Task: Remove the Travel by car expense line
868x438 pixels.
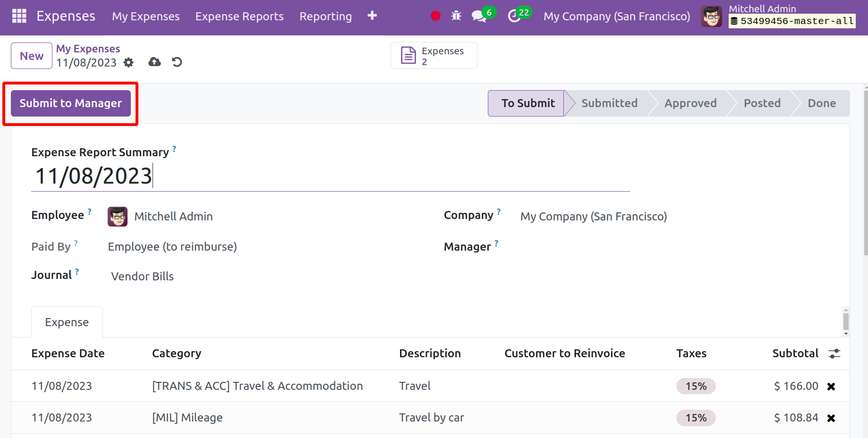Action: (831, 418)
